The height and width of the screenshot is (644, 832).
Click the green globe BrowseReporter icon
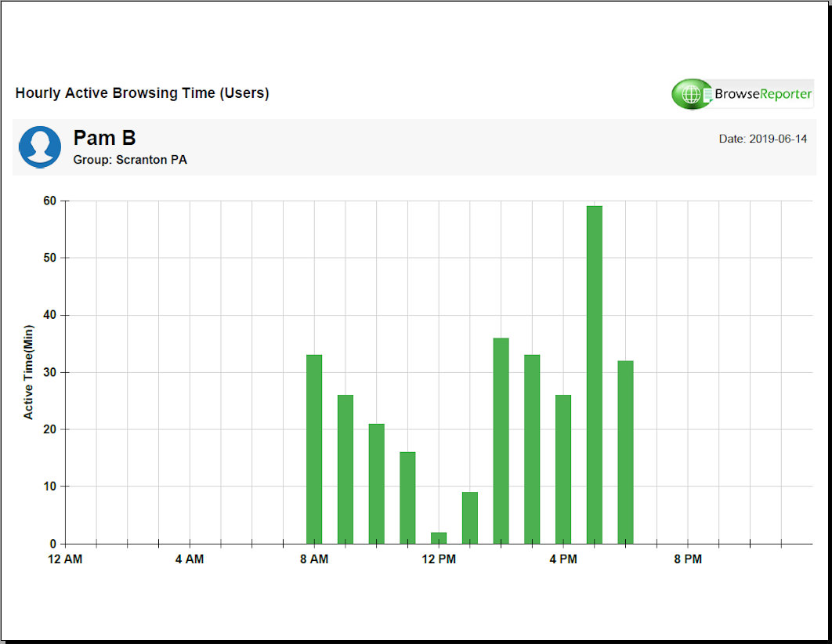(690, 94)
